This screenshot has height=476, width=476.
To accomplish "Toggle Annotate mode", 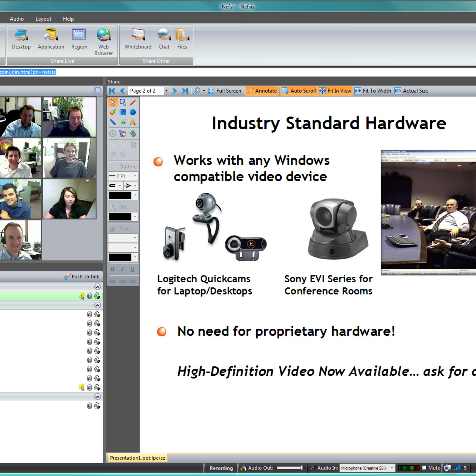I will pos(262,91).
